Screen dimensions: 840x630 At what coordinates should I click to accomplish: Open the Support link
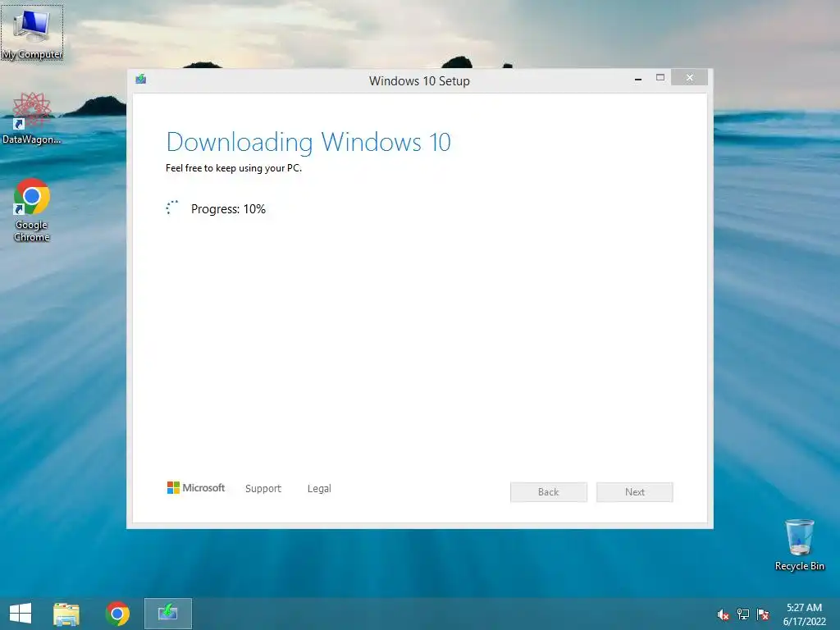pyautogui.click(x=263, y=489)
